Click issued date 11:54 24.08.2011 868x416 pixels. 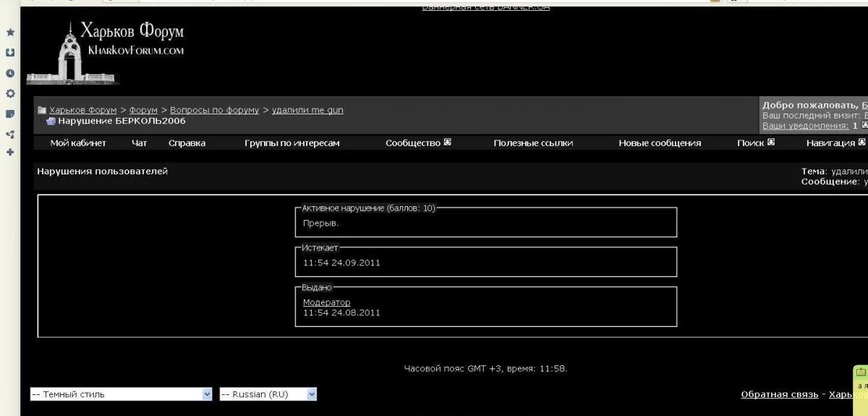point(341,313)
